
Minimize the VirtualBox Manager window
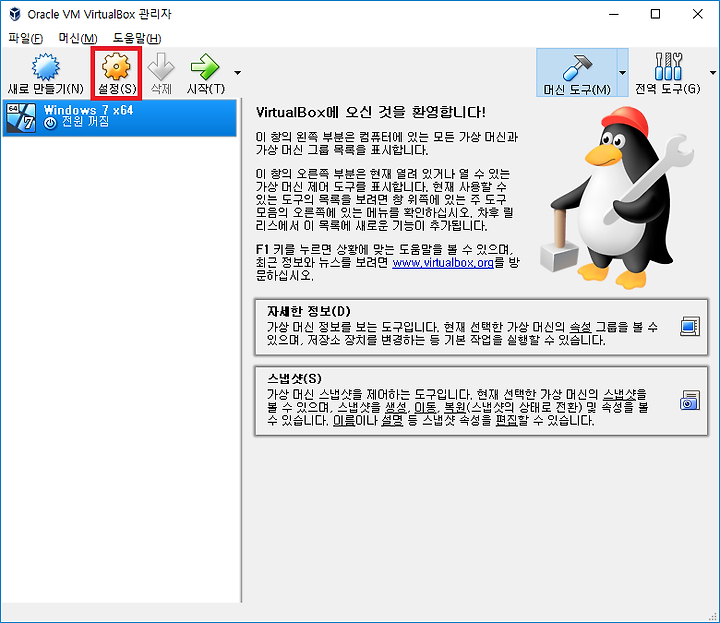613,14
